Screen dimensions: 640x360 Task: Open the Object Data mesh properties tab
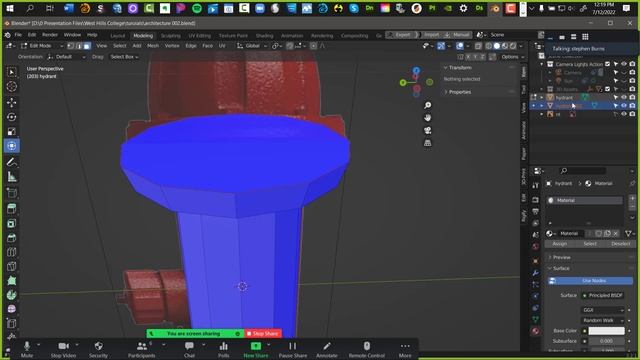[535, 319]
